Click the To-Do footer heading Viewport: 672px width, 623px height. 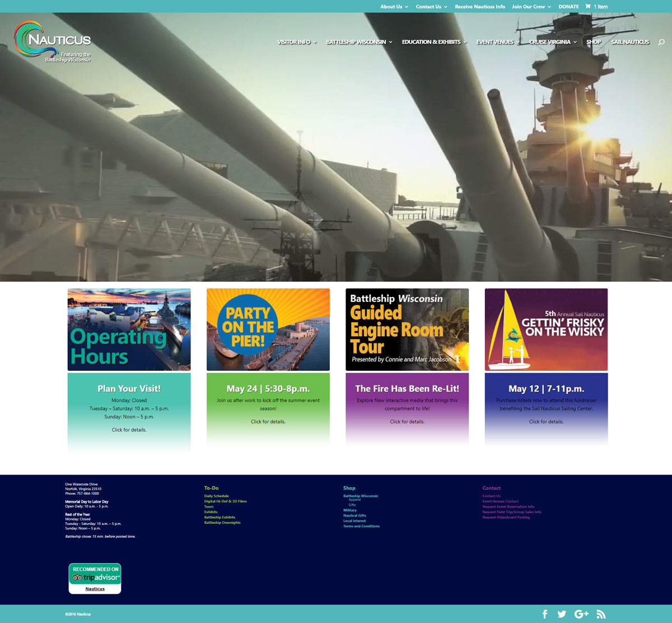pos(211,488)
